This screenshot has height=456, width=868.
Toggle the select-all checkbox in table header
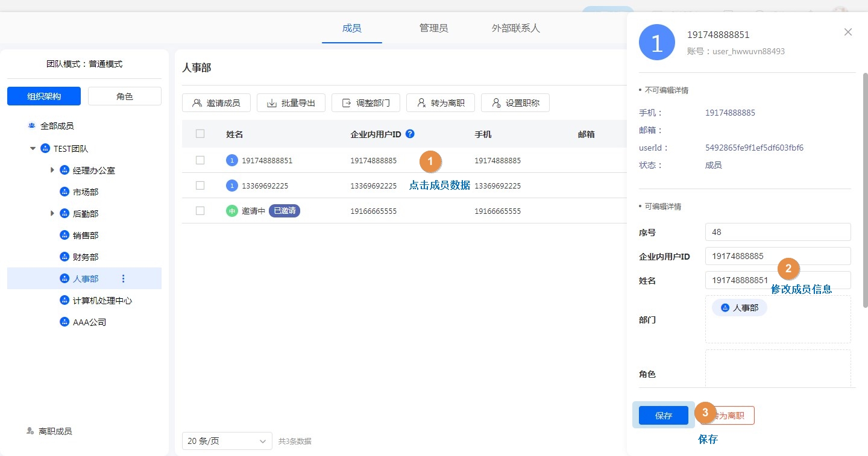(200, 134)
